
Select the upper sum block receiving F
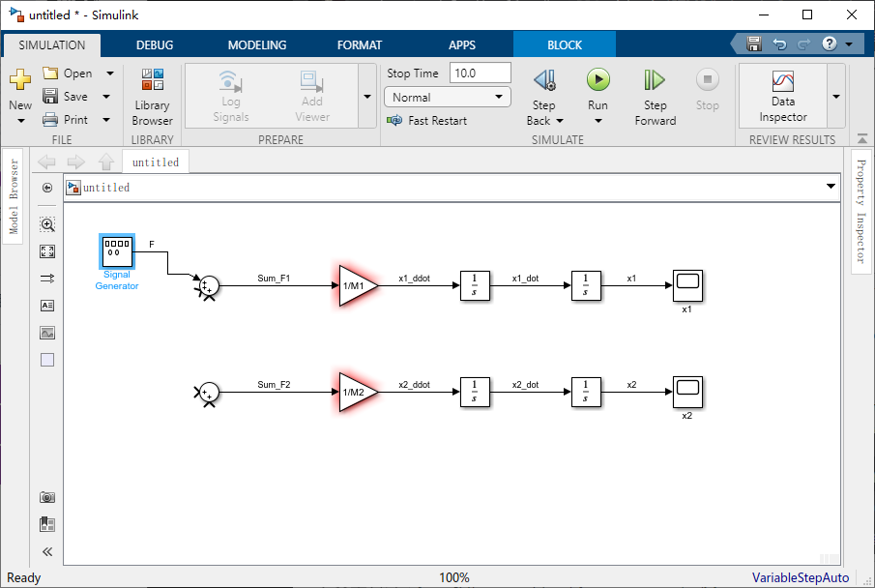coord(209,286)
